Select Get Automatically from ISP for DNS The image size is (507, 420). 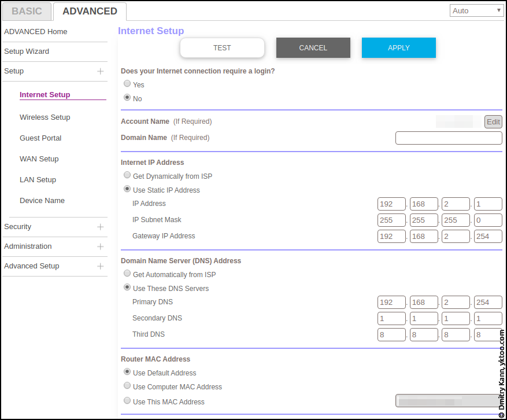point(127,274)
